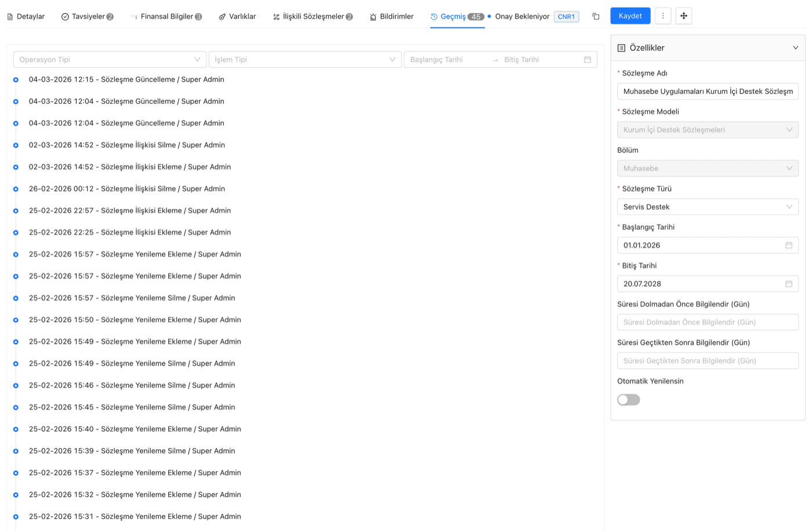Click the 25-02-2026 15:40 Sözleşme Yenileme Ekleme entry
This screenshot has height=531, width=812.
point(135,429)
